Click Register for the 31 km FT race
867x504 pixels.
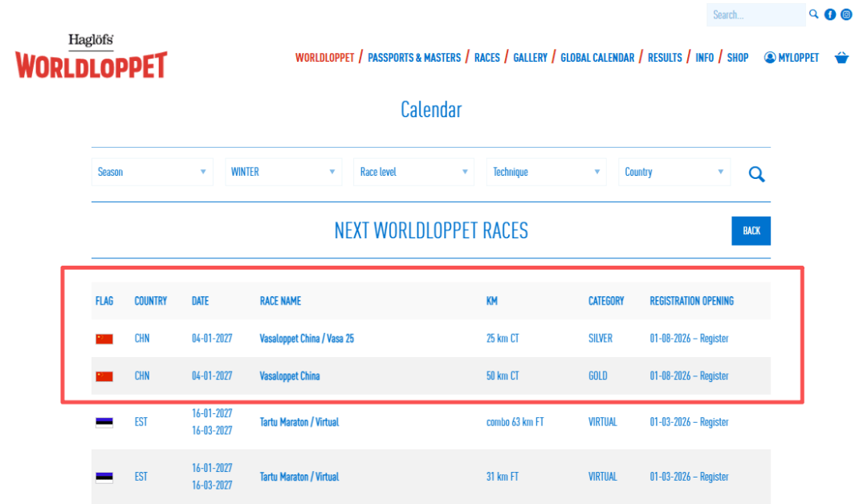[x=714, y=477]
